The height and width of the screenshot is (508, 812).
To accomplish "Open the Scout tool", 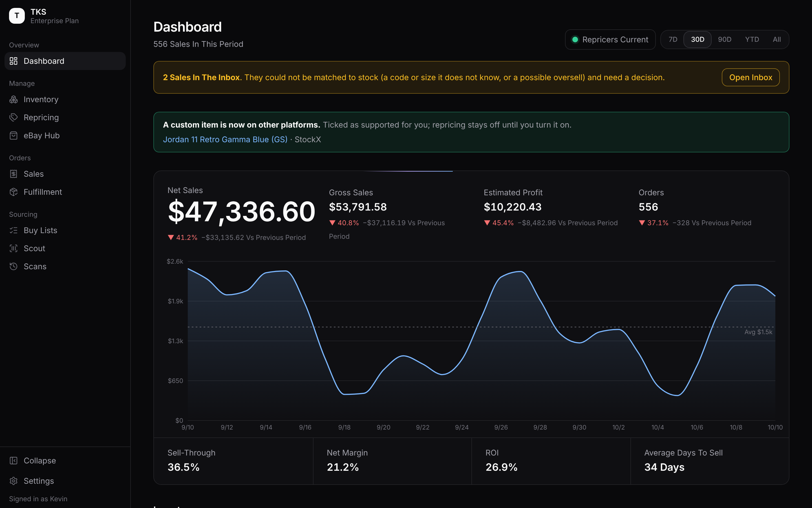I will (65, 248).
